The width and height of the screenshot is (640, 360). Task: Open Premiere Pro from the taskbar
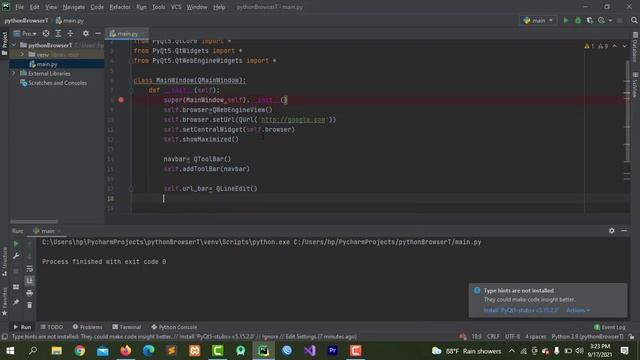333,351
